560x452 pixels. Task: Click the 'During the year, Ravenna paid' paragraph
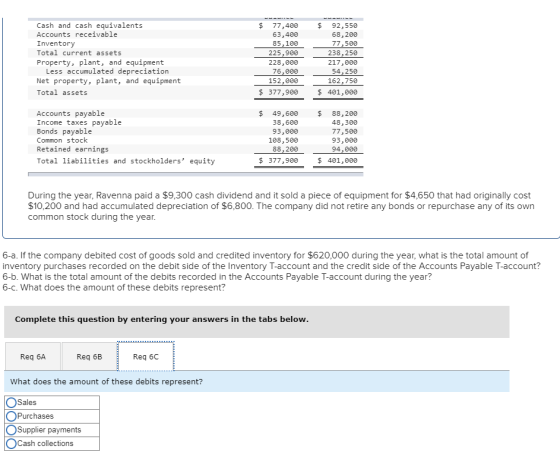281,206
